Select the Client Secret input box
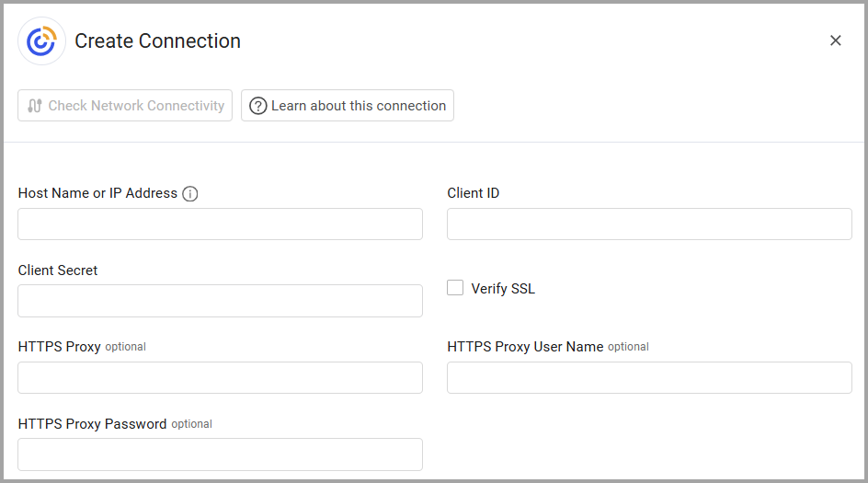Image resolution: width=868 pixels, height=483 pixels. point(220,301)
